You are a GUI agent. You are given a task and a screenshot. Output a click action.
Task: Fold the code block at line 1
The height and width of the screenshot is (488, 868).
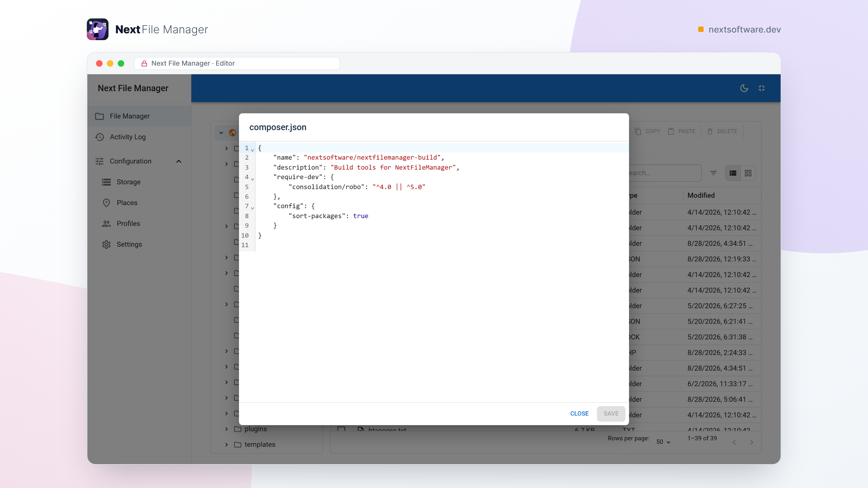tap(252, 150)
